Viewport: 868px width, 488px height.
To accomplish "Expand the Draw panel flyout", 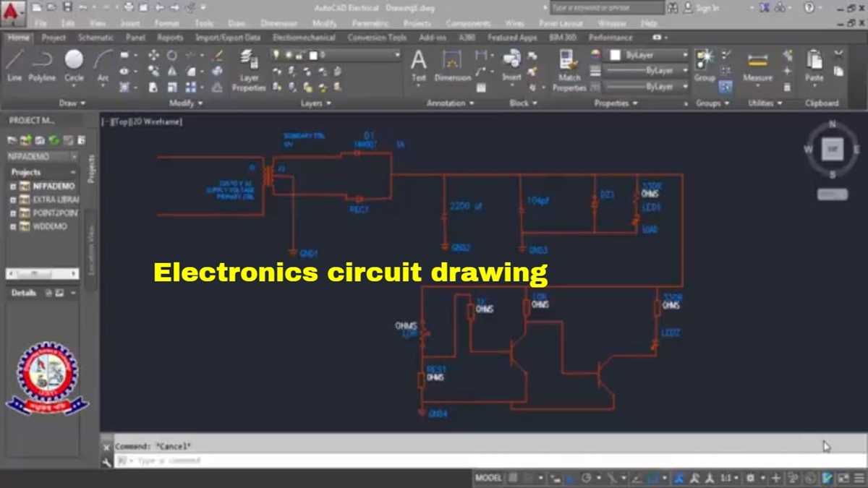I will [x=72, y=103].
